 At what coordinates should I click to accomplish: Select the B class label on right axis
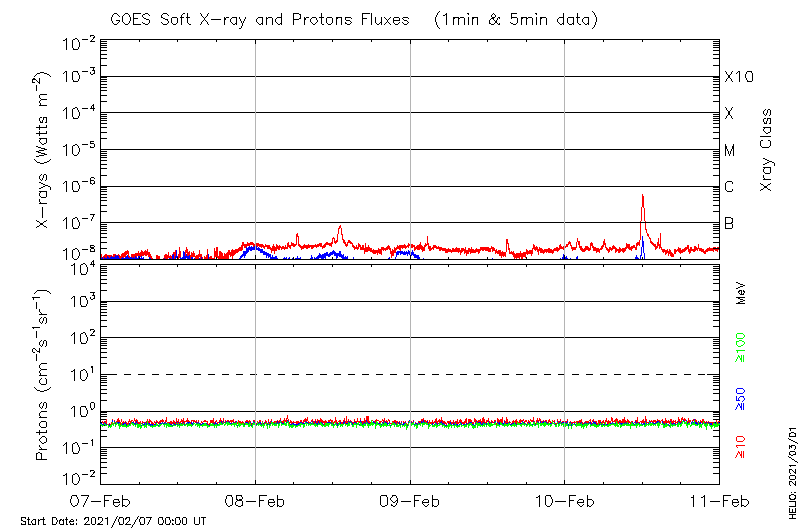(x=729, y=223)
